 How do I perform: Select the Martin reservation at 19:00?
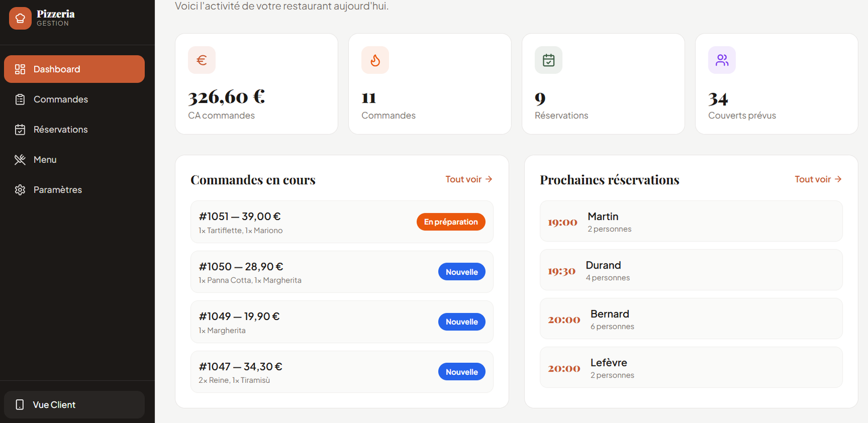click(691, 221)
